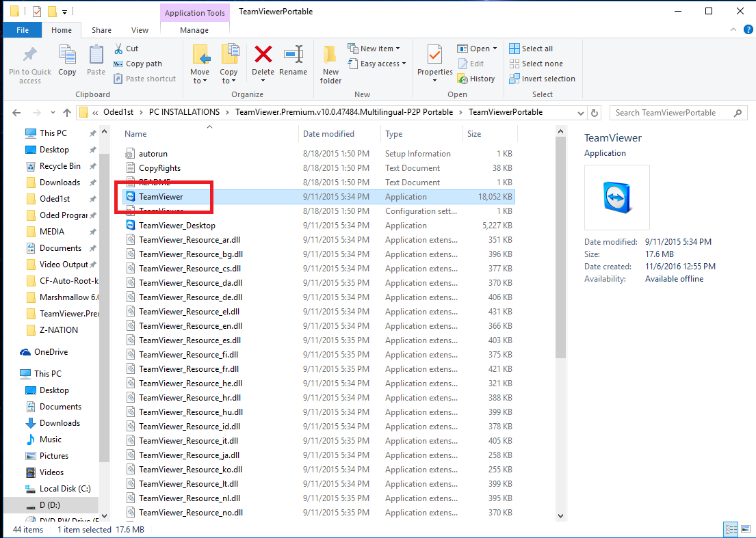Click the title bar Properties checkmark icon
Viewport: 756px width, 538px height.
(x=37, y=12)
